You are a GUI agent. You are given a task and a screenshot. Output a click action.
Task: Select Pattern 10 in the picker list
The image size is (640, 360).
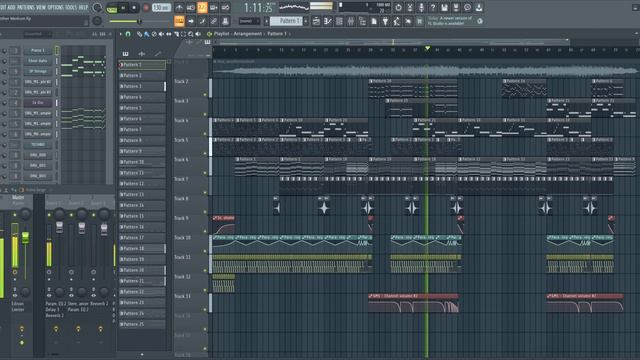point(142,162)
